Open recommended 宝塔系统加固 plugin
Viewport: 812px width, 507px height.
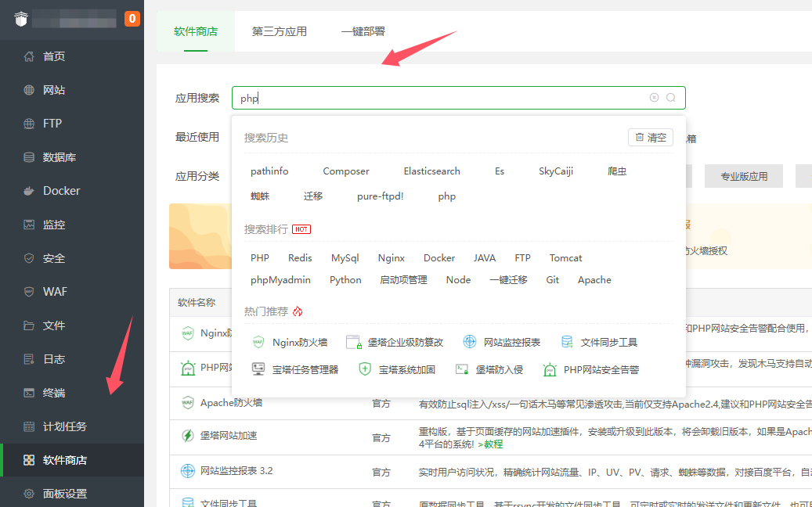397,369
